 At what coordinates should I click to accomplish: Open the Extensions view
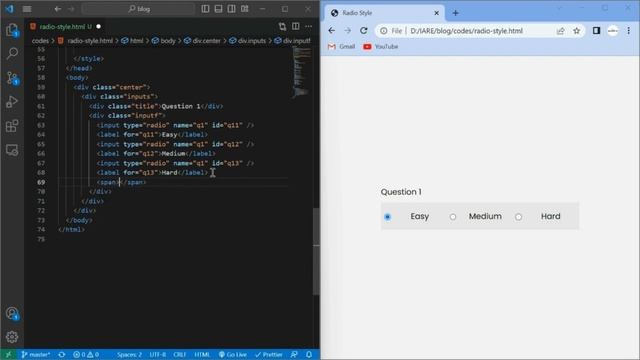12,126
